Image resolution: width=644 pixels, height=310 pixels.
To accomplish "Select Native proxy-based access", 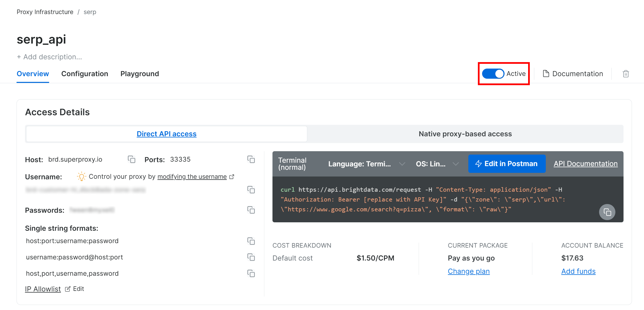I will [x=465, y=134].
